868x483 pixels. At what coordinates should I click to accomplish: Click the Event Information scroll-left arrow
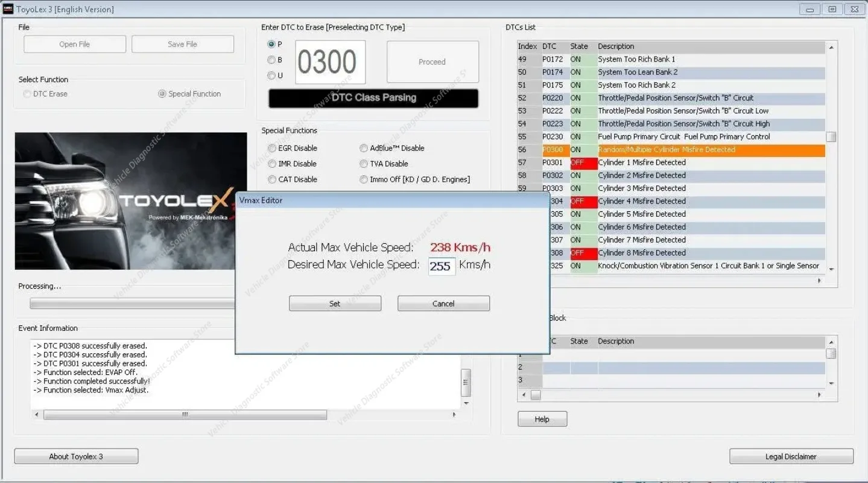(37, 415)
